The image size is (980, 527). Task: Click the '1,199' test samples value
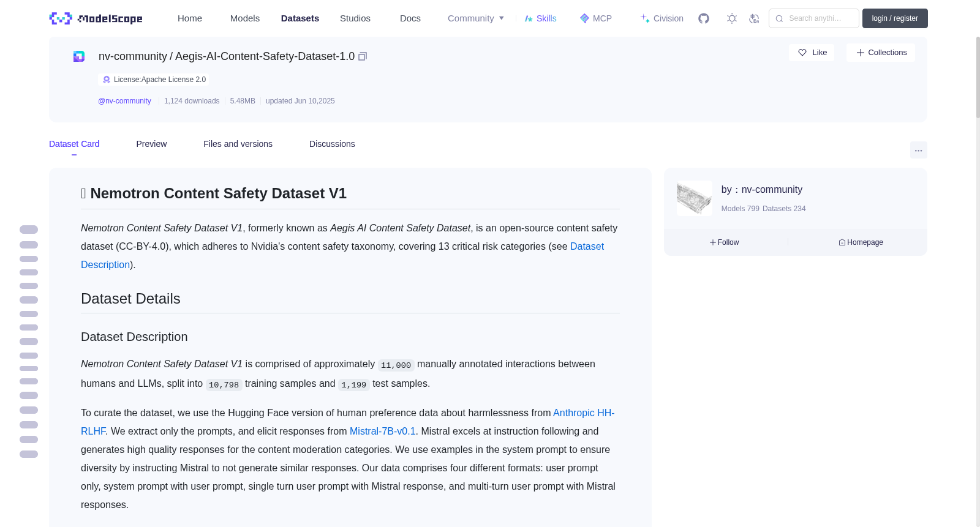click(x=354, y=385)
